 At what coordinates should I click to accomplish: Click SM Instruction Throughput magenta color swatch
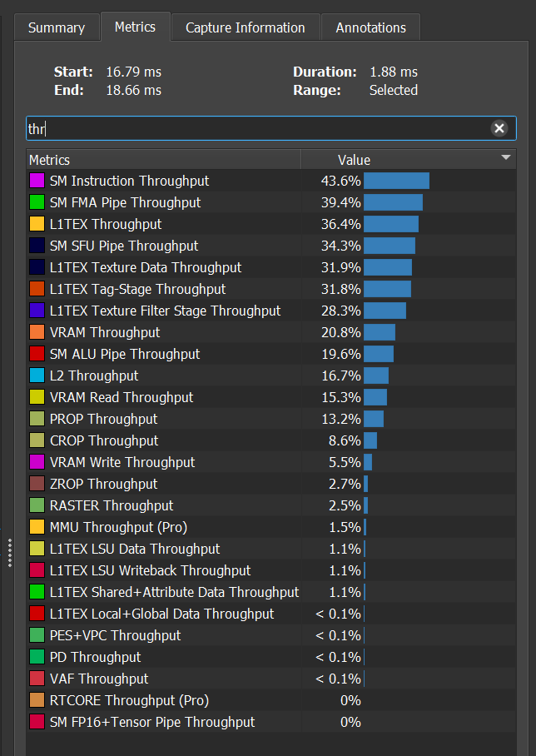click(37, 181)
